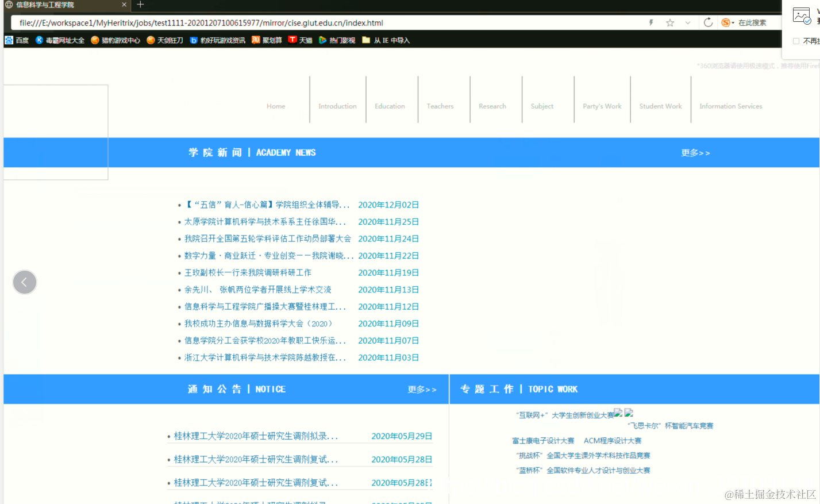The image size is (820, 504).
Task: Open a new browser tab with plus button
Action: (x=140, y=5)
